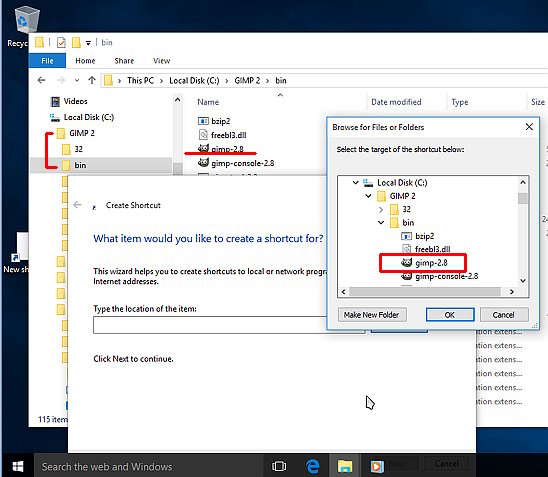Image resolution: width=548 pixels, height=477 pixels.
Task: Sort by the Type column header
Action: click(x=460, y=102)
